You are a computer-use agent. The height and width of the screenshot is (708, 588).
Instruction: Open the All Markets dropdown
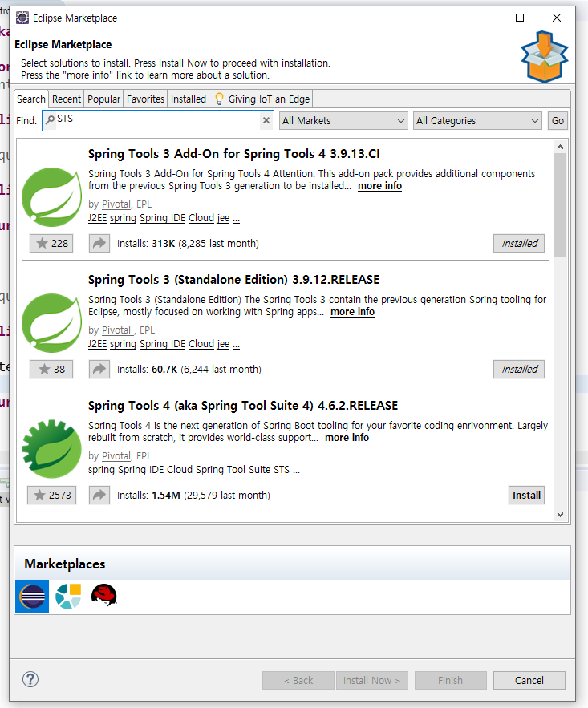pyautogui.click(x=343, y=120)
